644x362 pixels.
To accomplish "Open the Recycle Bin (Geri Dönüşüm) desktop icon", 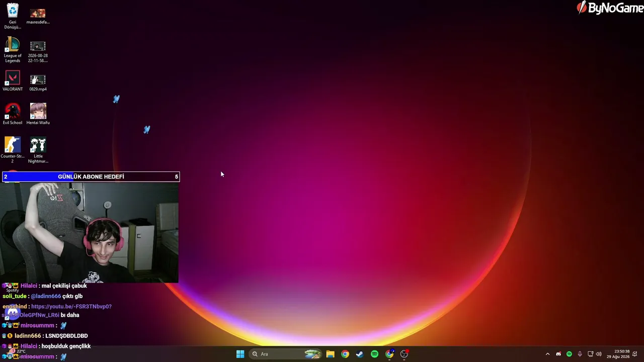I will pos(13,17).
